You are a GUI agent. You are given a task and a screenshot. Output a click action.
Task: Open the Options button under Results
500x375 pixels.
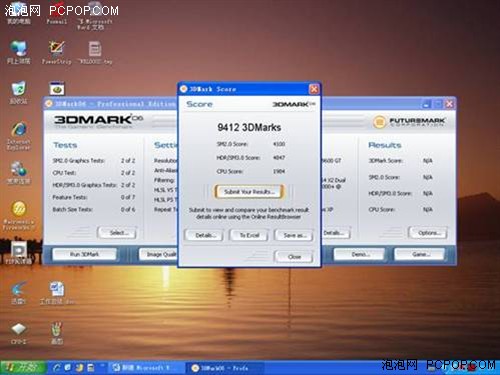point(428,233)
